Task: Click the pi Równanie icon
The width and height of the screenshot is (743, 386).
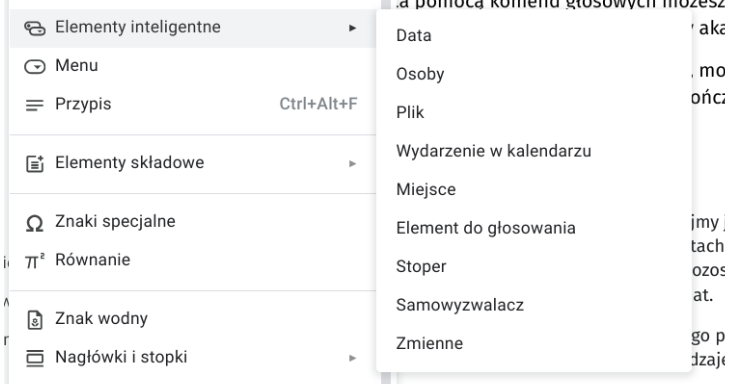Action: [x=35, y=260]
